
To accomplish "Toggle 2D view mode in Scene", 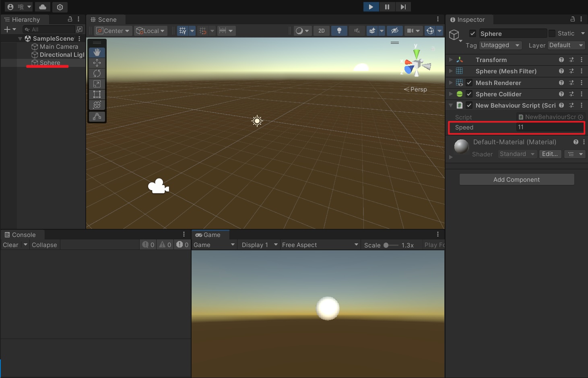I will coord(322,31).
